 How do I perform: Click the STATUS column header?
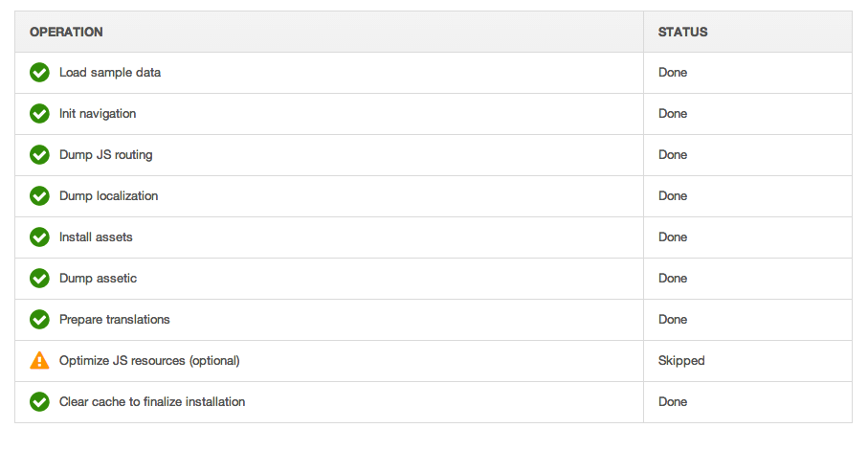tap(682, 33)
